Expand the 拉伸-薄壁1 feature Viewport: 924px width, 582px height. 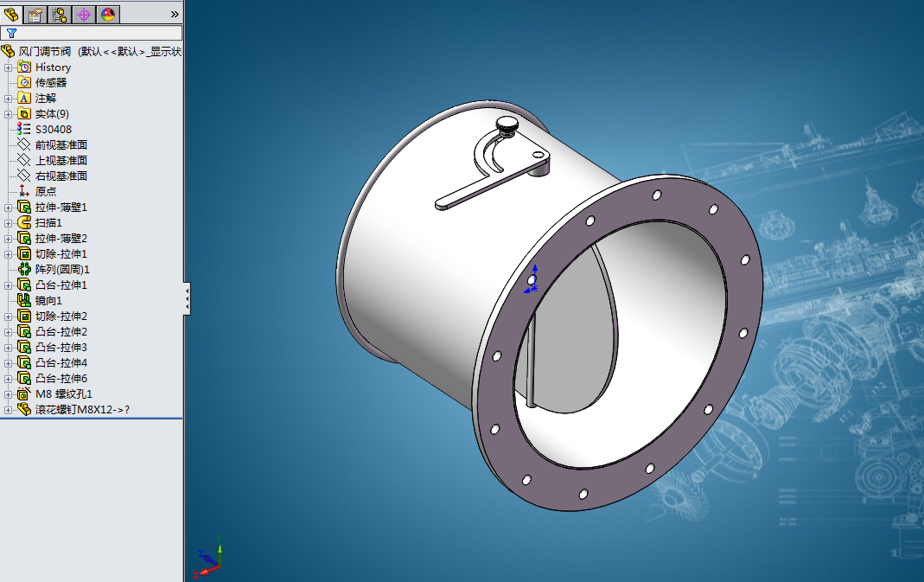[8, 208]
